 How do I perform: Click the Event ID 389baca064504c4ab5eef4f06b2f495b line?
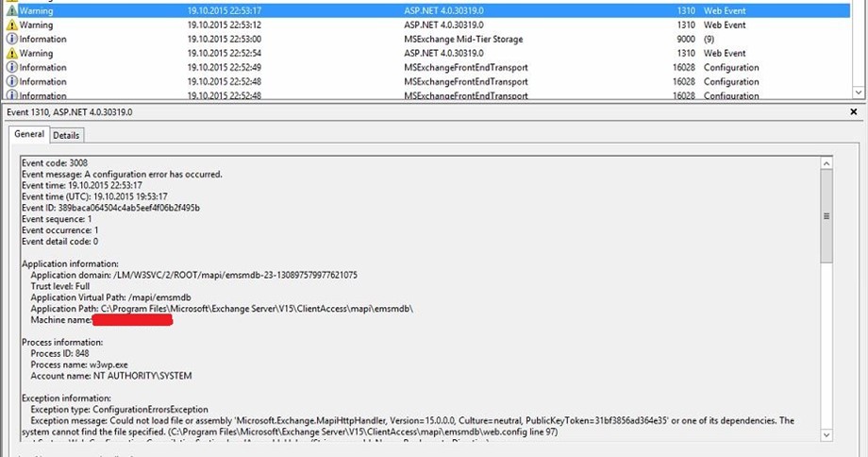click(x=110, y=208)
